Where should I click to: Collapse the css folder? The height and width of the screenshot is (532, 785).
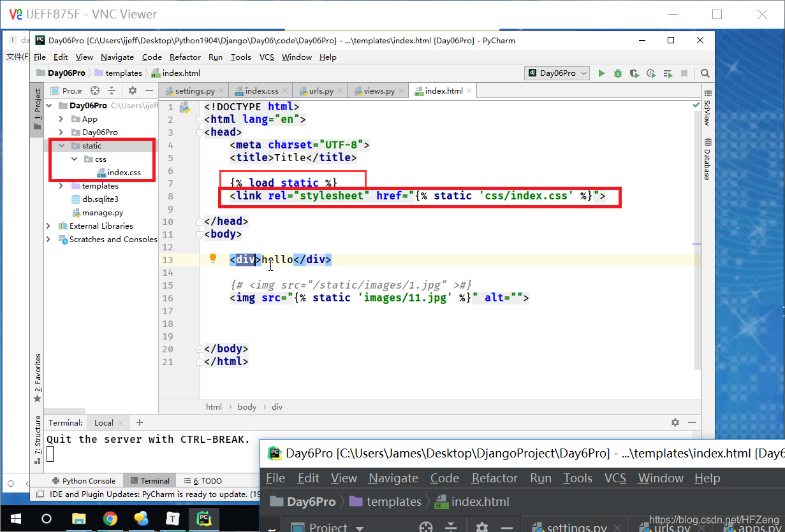coord(75,159)
